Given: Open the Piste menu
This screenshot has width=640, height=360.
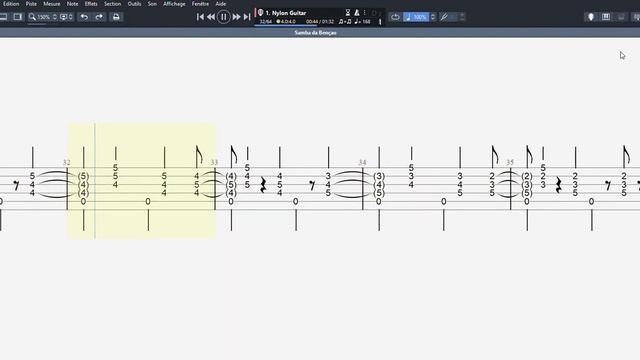Looking at the screenshot, I should (x=31, y=4).
